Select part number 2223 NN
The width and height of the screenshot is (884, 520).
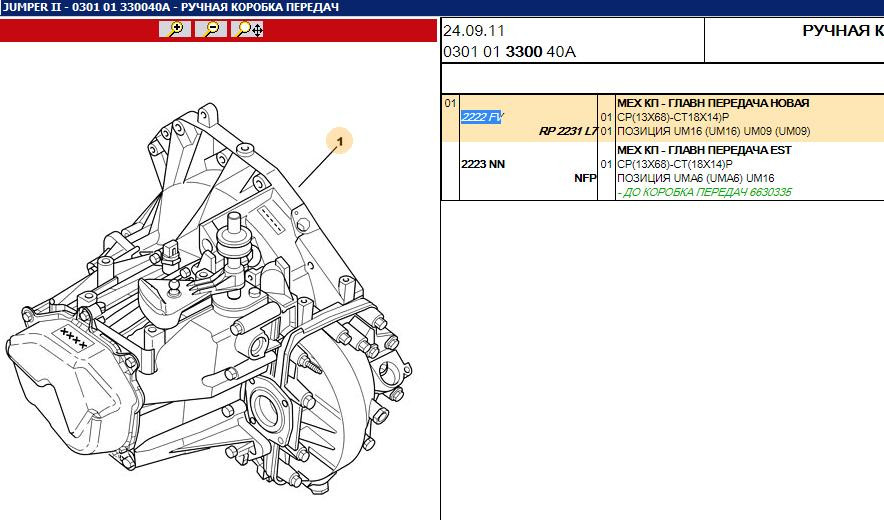tap(483, 164)
